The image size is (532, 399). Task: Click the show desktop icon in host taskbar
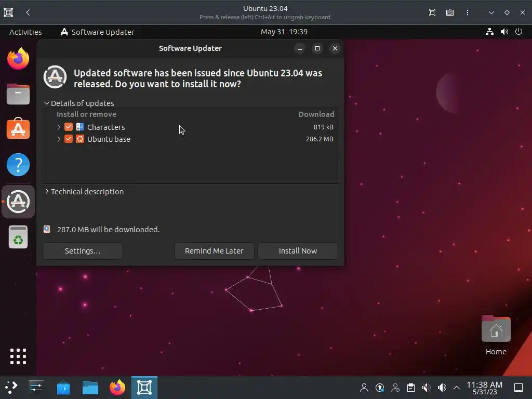coord(518,388)
